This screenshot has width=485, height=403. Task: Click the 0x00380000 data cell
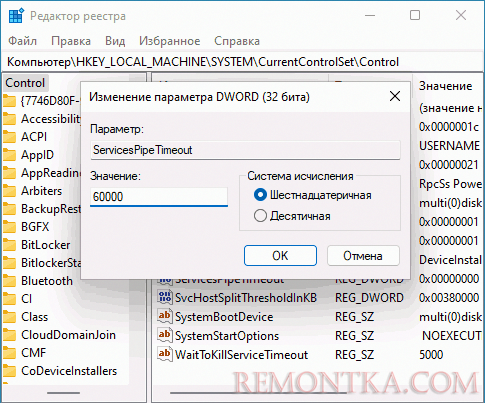pyautogui.click(x=449, y=297)
